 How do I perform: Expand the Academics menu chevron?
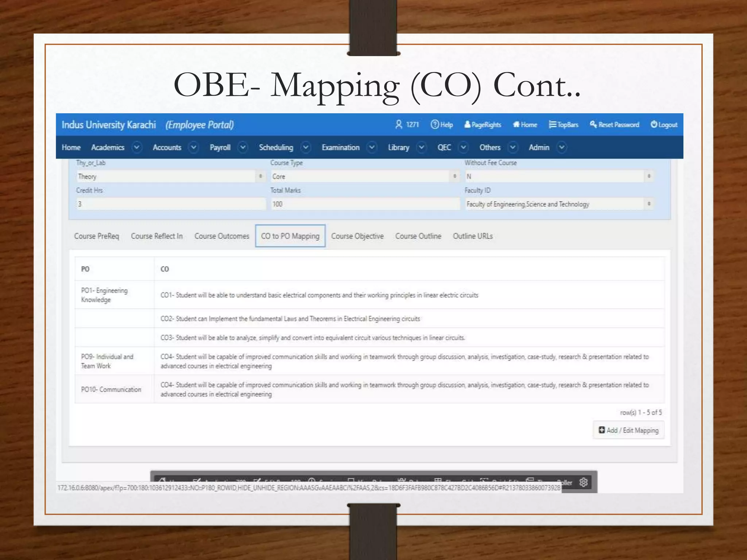point(137,147)
